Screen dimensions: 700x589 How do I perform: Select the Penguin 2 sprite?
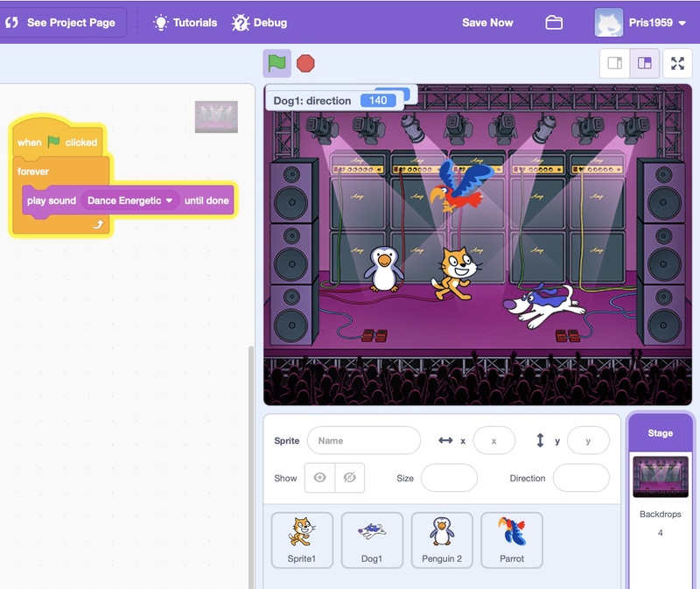click(x=442, y=539)
